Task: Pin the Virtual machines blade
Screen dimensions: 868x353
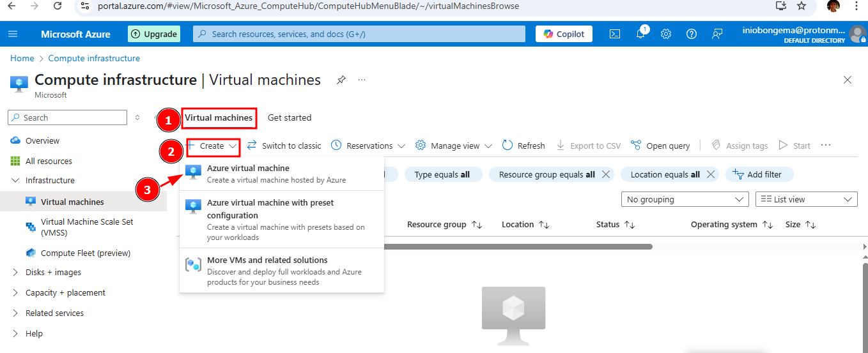Action: [341, 80]
